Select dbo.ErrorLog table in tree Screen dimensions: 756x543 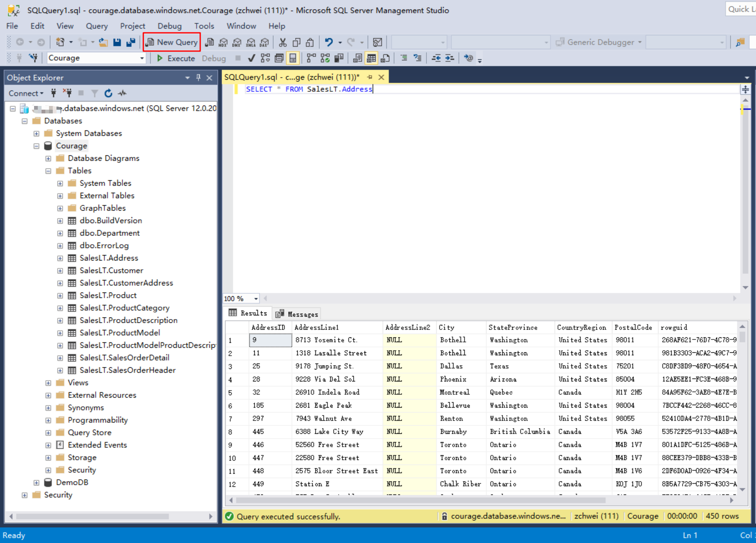104,246
